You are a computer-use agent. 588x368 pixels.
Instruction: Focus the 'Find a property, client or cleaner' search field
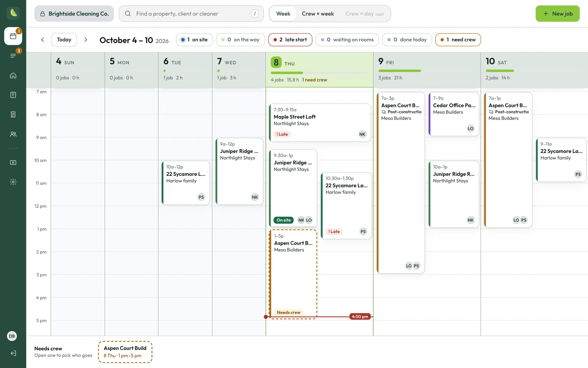click(191, 14)
